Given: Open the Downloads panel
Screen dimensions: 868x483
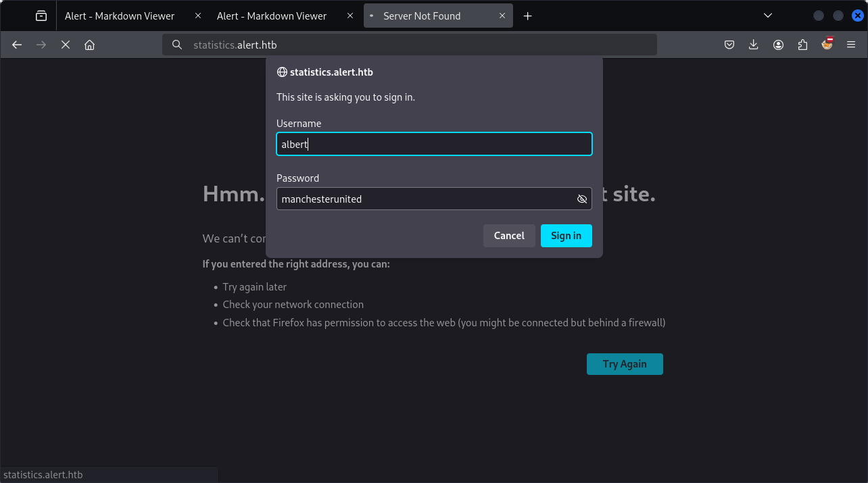Looking at the screenshot, I should 754,45.
